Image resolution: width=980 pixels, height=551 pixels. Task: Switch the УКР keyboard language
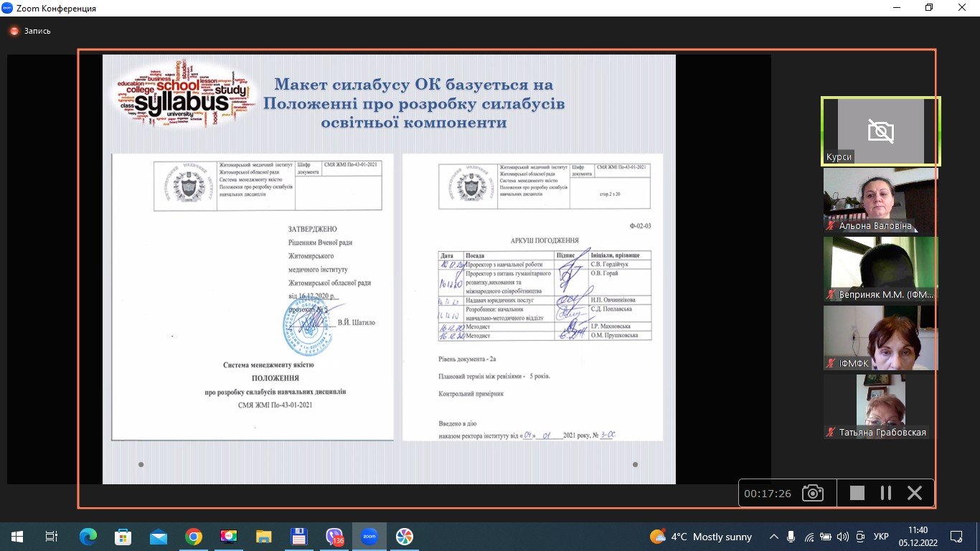[x=881, y=537]
